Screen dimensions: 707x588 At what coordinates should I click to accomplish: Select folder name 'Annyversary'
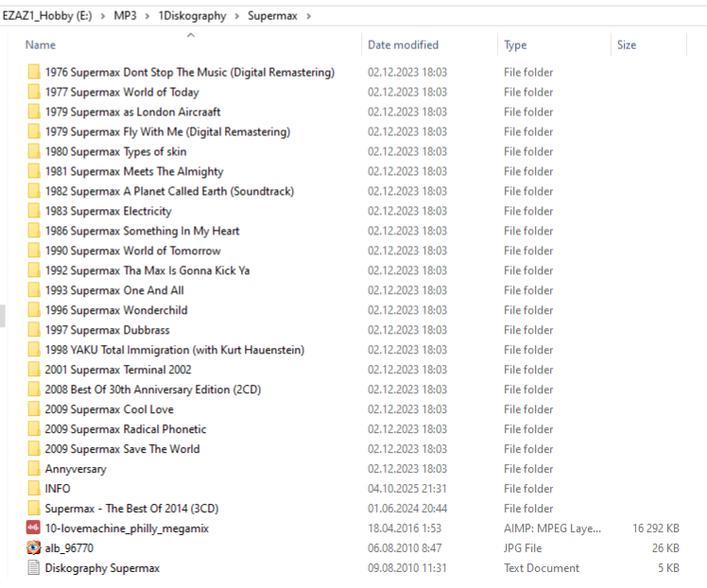(76, 469)
